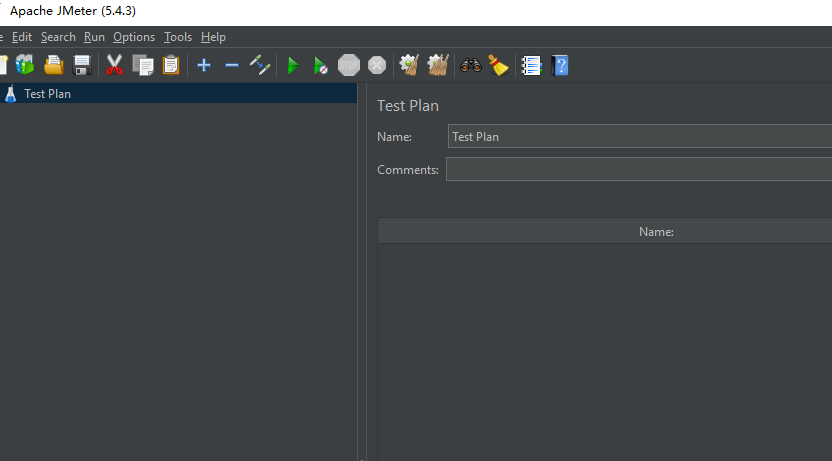The image size is (832, 461).
Task: Click the 'Comments:' label
Action: click(x=408, y=170)
